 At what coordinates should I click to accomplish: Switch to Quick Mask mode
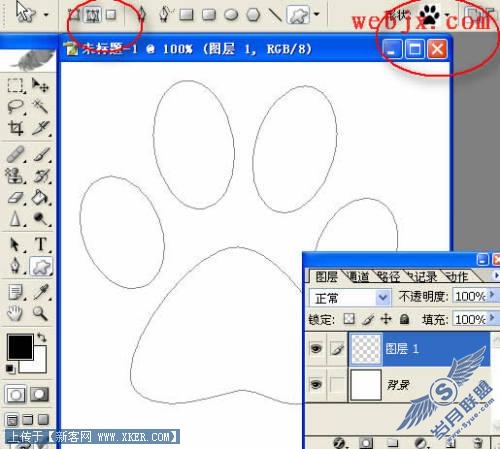[40, 394]
